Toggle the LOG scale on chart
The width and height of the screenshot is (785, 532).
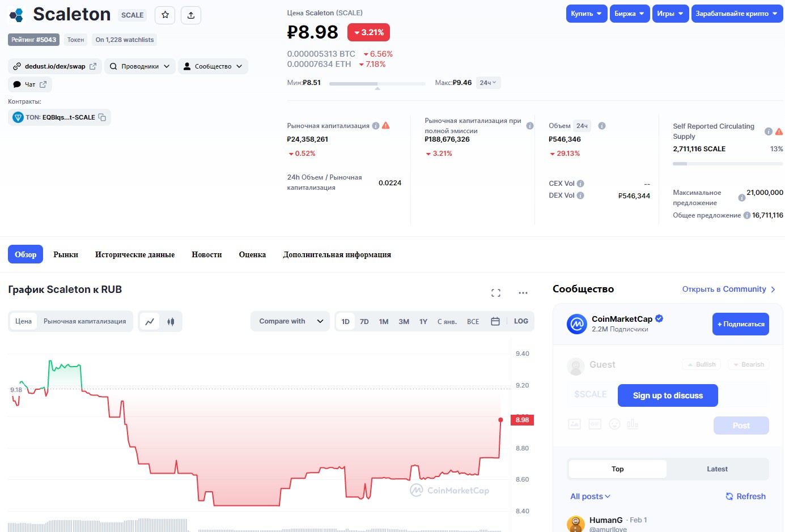[x=521, y=321]
